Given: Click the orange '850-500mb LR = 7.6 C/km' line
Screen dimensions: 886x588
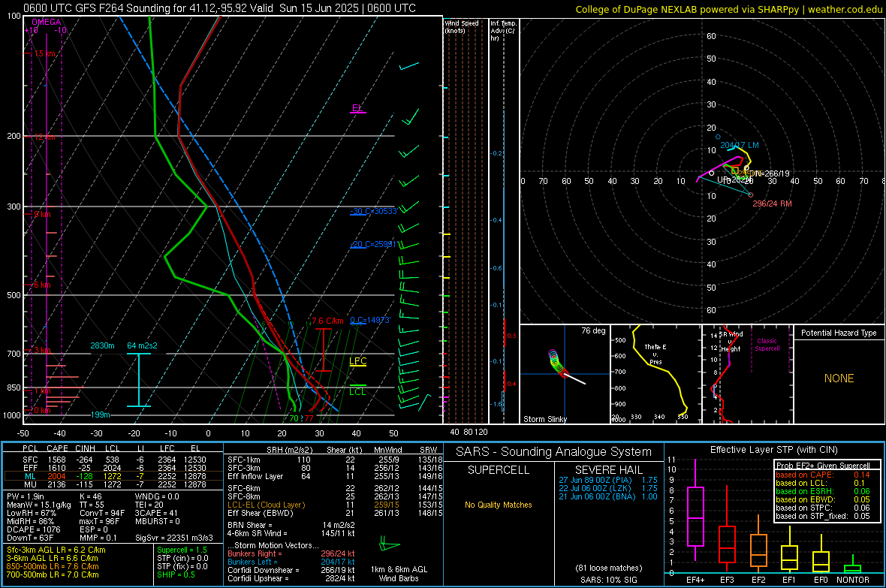Looking at the screenshot, I should (x=53, y=566).
